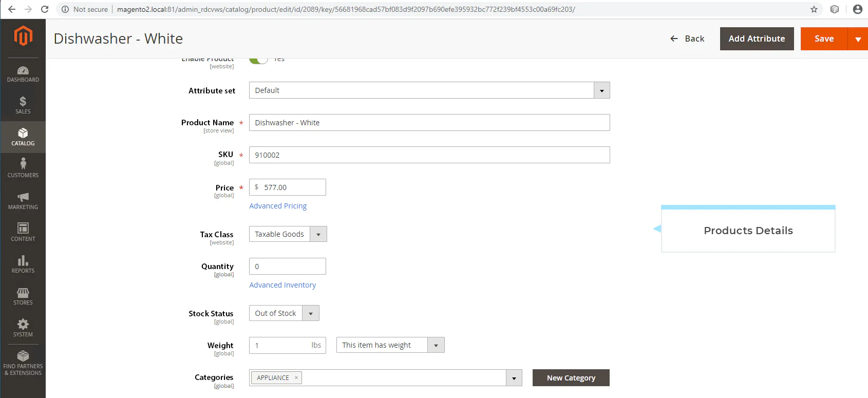Viewport: 868px width, 398px height.
Task: Expand the Attribute set dropdown
Action: click(x=602, y=90)
